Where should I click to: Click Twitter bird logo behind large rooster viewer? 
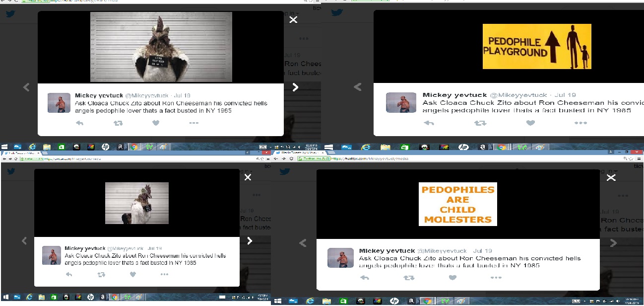[10, 14]
